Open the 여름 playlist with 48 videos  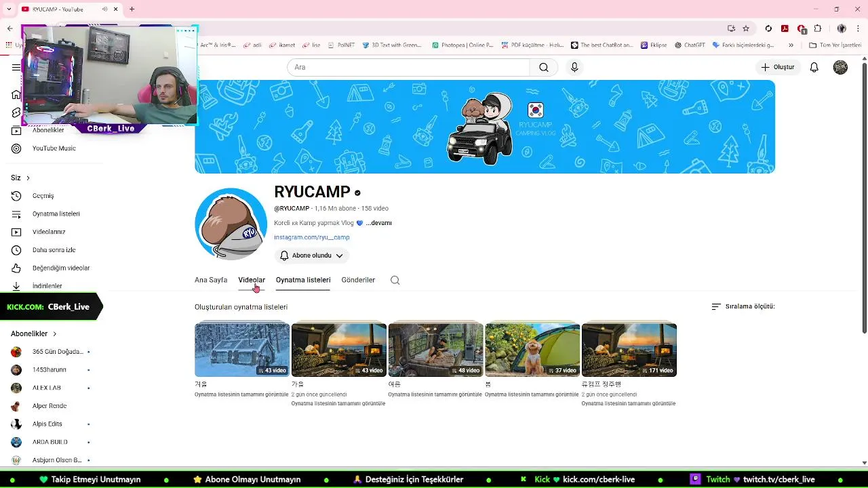pyautogui.click(x=435, y=350)
